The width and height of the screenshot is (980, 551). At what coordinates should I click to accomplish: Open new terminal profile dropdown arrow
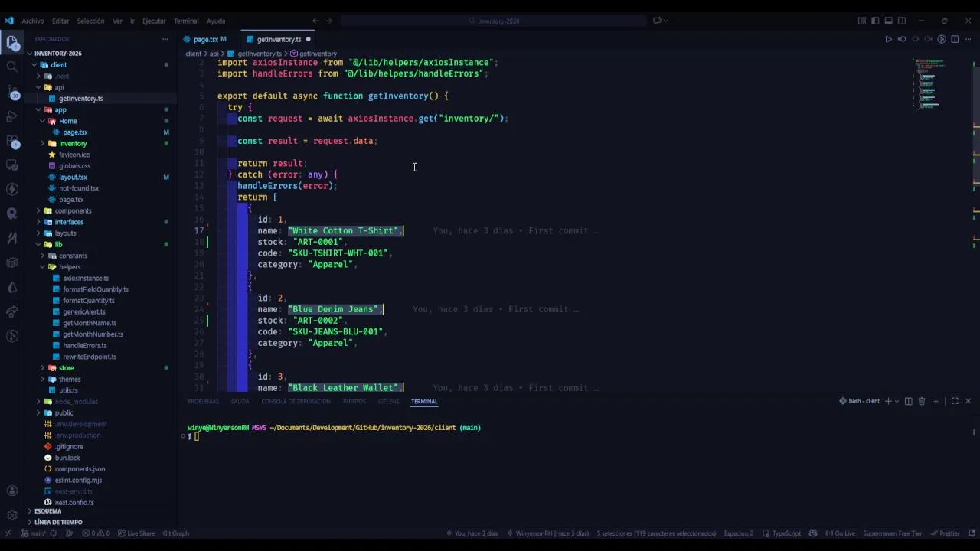[x=897, y=401]
